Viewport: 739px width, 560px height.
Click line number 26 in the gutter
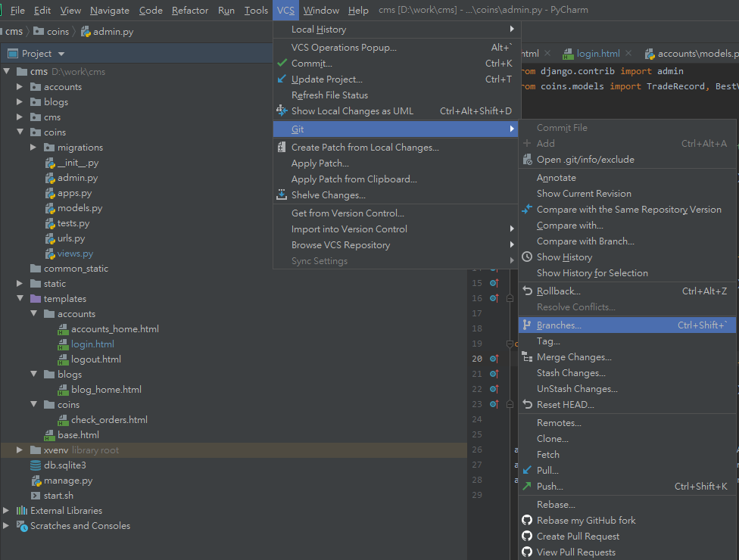pyautogui.click(x=477, y=450)
